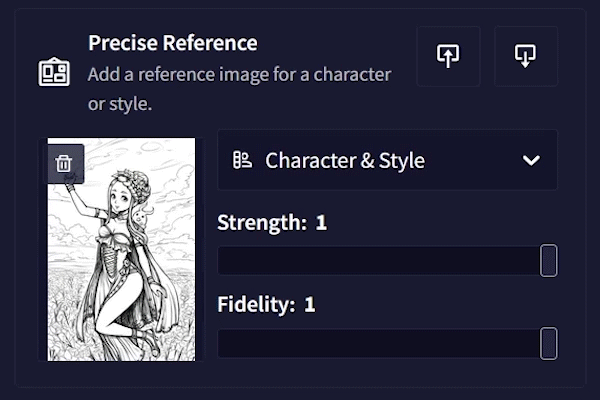600x400 pixels.
Task: Click the upward-arrow export button
Action: point(448,56)
